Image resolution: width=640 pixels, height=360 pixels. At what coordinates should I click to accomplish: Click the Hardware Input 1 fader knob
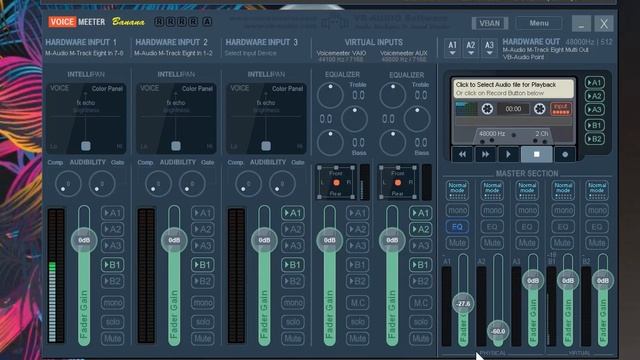point(84,240)
